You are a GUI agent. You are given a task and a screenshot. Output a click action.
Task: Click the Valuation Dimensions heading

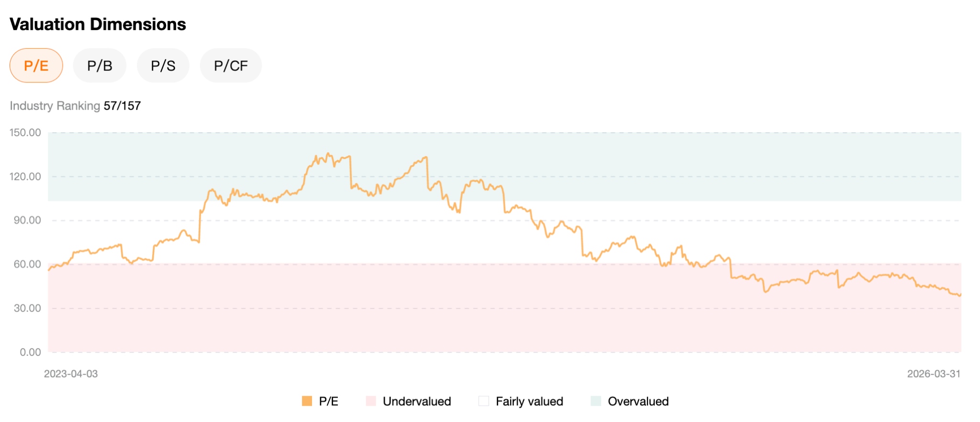pyautogui.click(x=98, y=24)
